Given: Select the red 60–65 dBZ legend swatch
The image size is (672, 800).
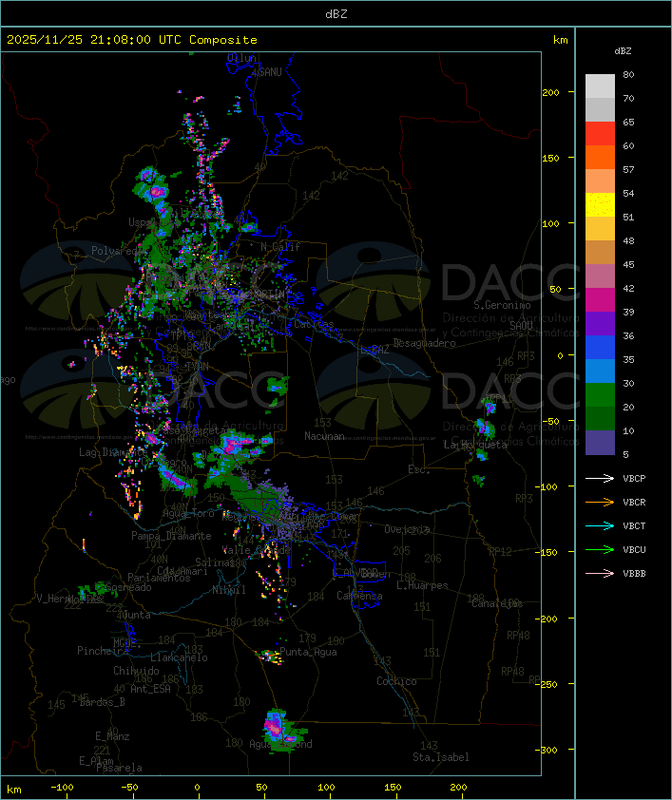Looking at the screenshot, I should coord(600,133).
